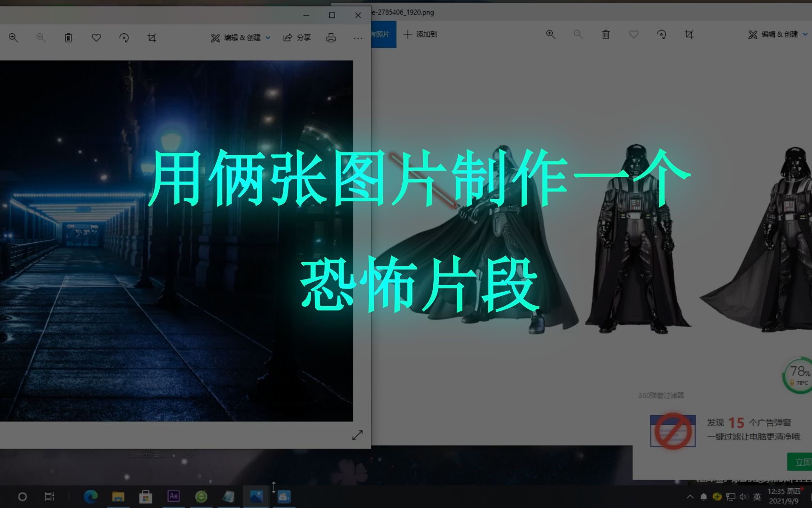Viewport: 812px width, 508px height.
Task: Rotate the street photo
Action: 124,38
